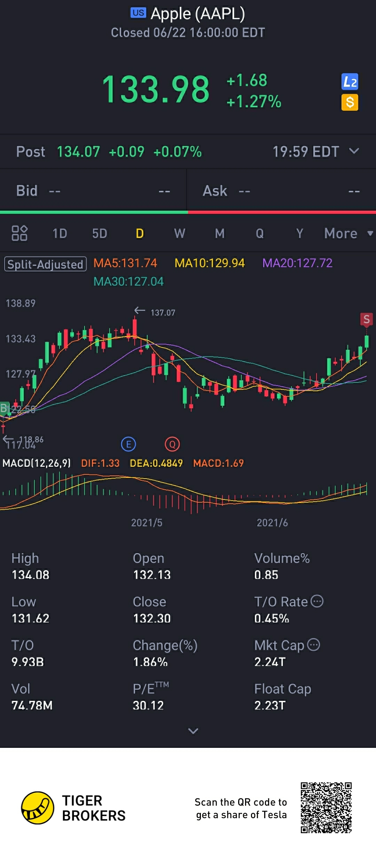Tap the DIF:1.33 value
This screenshot has width=376, height=868.
tap(100, 463)
